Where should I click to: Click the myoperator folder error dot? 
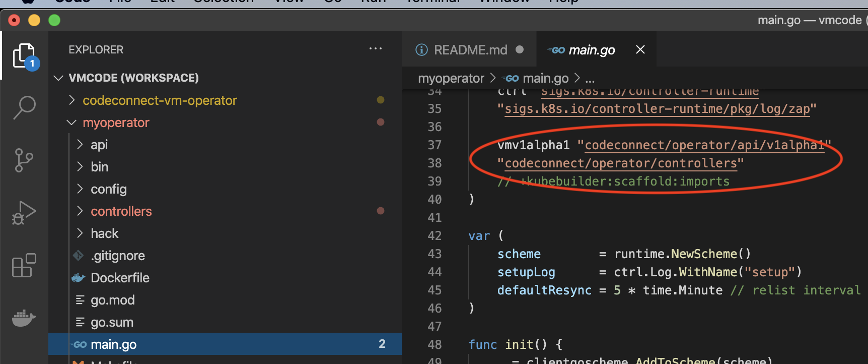click(381, 122)
